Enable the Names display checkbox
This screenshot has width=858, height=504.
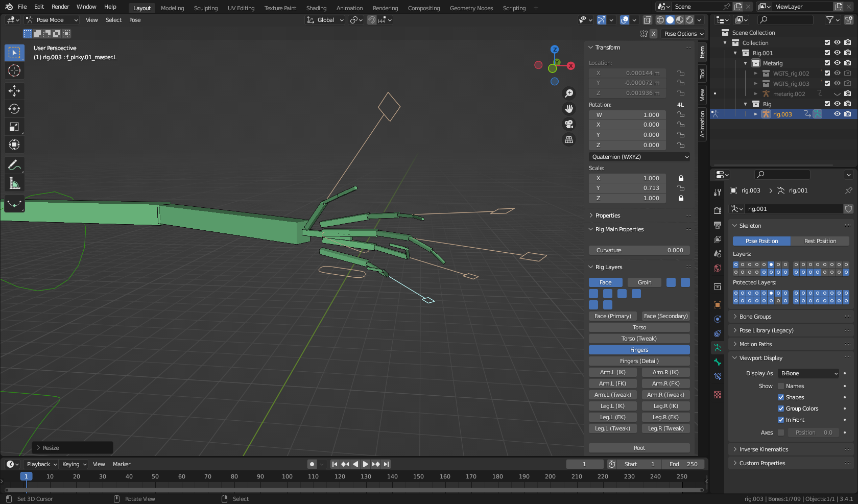point(781,386)
